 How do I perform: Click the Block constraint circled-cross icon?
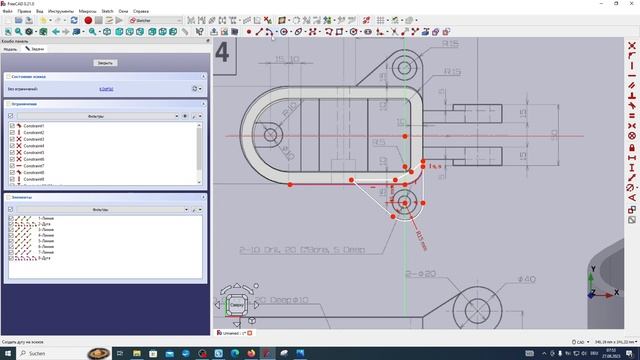pos(632,136)
